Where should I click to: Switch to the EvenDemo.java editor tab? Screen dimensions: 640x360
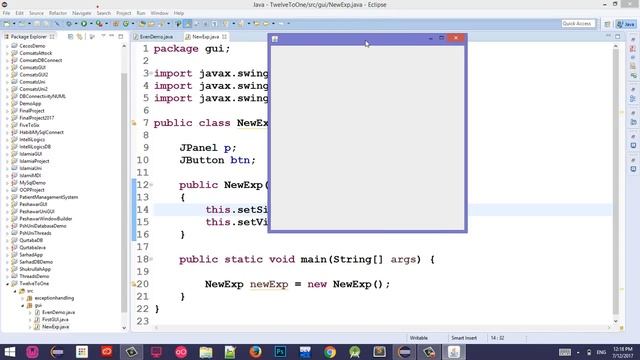pos(156,37)
